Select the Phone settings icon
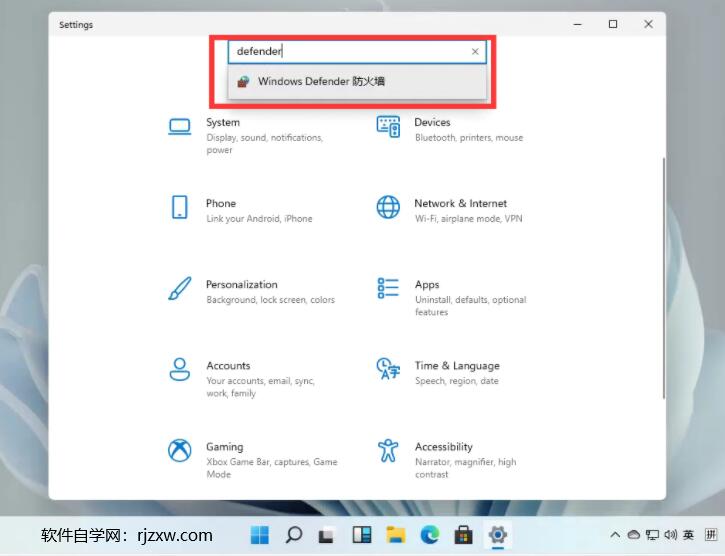 point(179,207)
